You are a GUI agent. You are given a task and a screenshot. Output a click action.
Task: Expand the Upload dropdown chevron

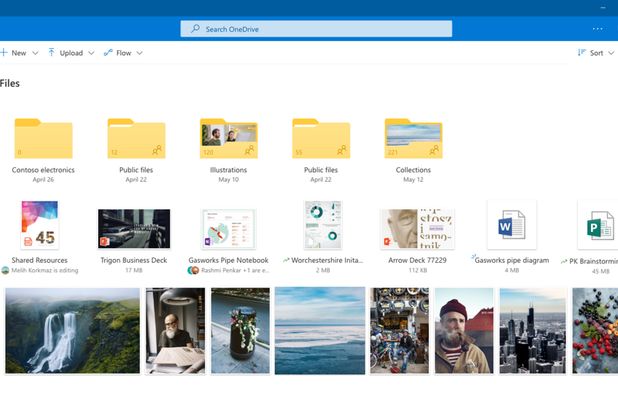click(x=91, y=53)
